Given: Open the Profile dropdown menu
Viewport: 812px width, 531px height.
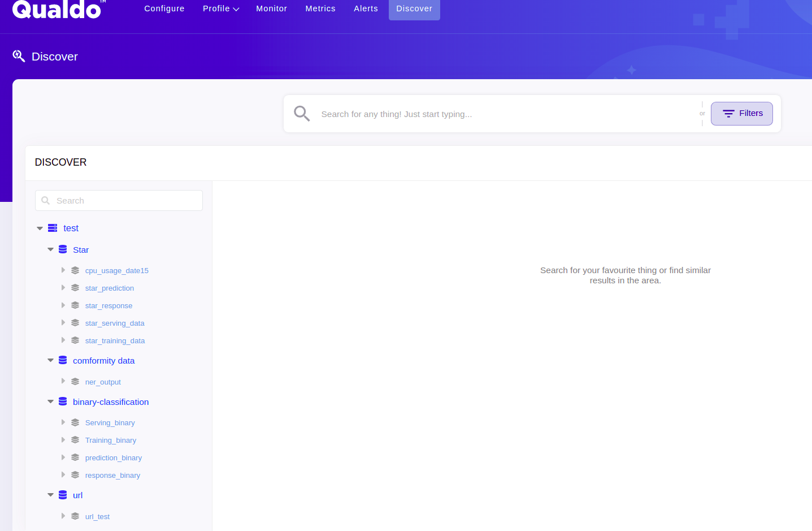Looking at the screenshot, I should pos(220,8).
